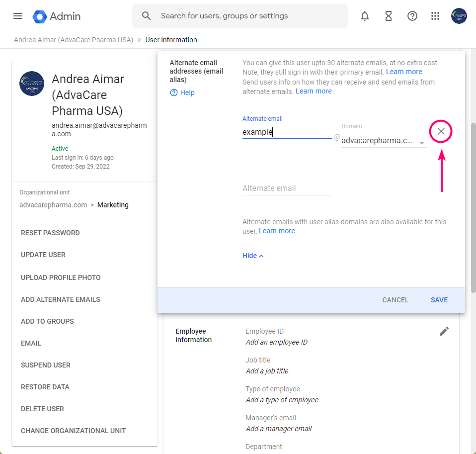Select EMAIL action
Image resolution: width=476 pixels, height=454 pixels.
[x=31, y=343]
